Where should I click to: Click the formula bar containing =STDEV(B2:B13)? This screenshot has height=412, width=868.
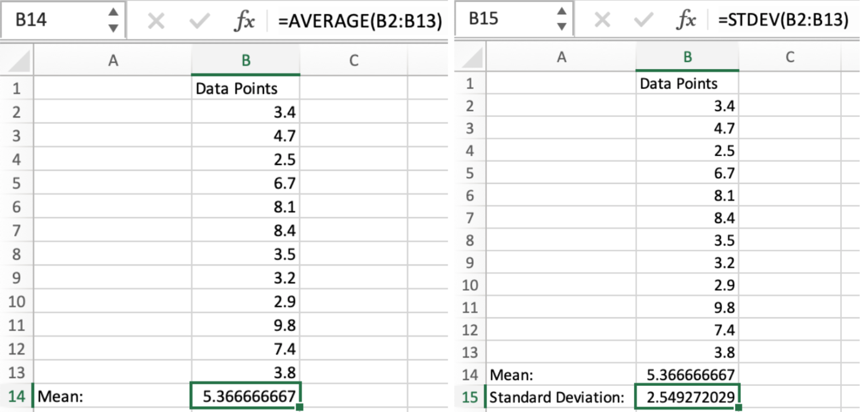[x=783, y=20]
